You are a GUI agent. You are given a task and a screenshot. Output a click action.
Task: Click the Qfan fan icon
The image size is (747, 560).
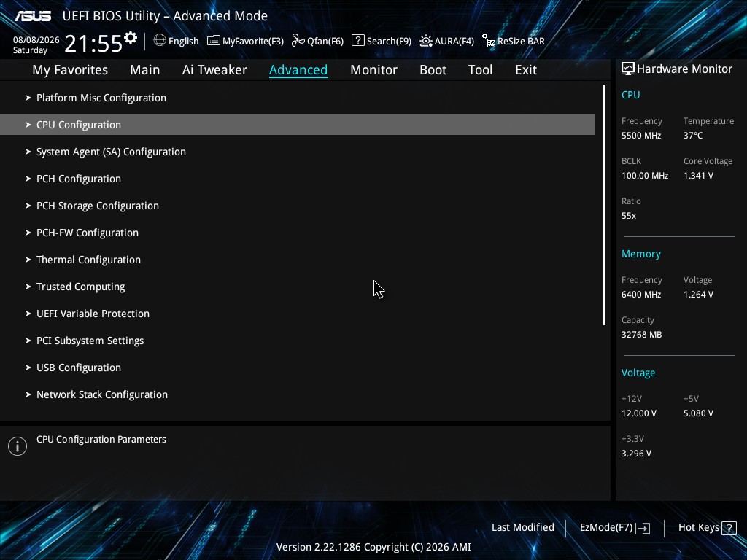[x=298, y=41]
